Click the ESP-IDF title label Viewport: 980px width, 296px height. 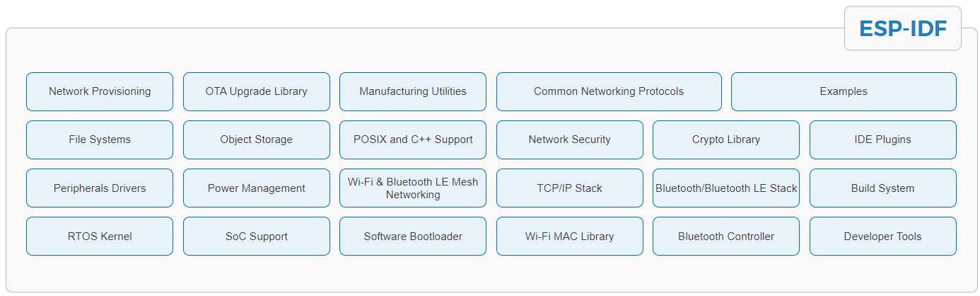(903, 28)
